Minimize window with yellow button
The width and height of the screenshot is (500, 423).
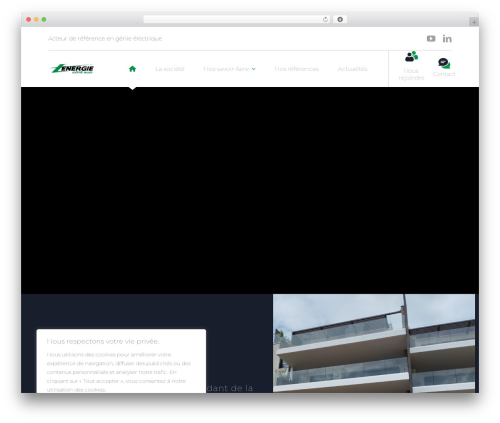point(36,19)
